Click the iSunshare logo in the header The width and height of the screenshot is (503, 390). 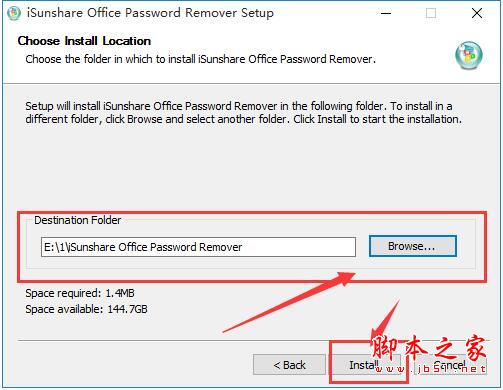(469, 55)
